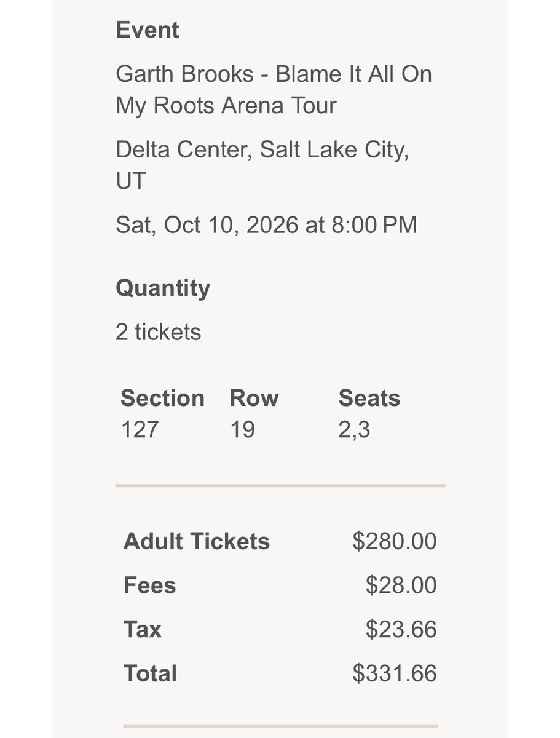560x738 pixels.
Task: Click the Total label
Action: coord(150,673)
